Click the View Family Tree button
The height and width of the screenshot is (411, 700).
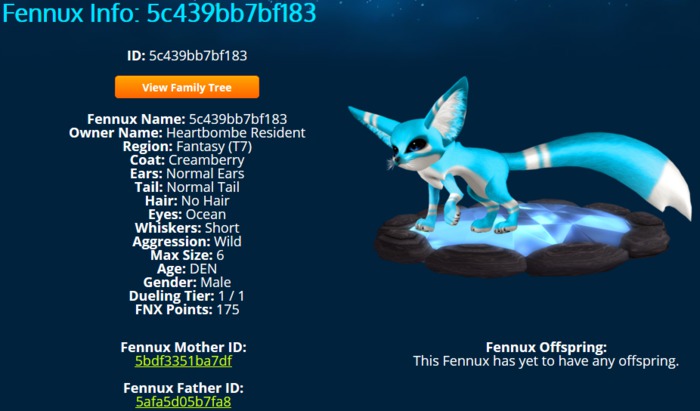(x=187, y=87)
